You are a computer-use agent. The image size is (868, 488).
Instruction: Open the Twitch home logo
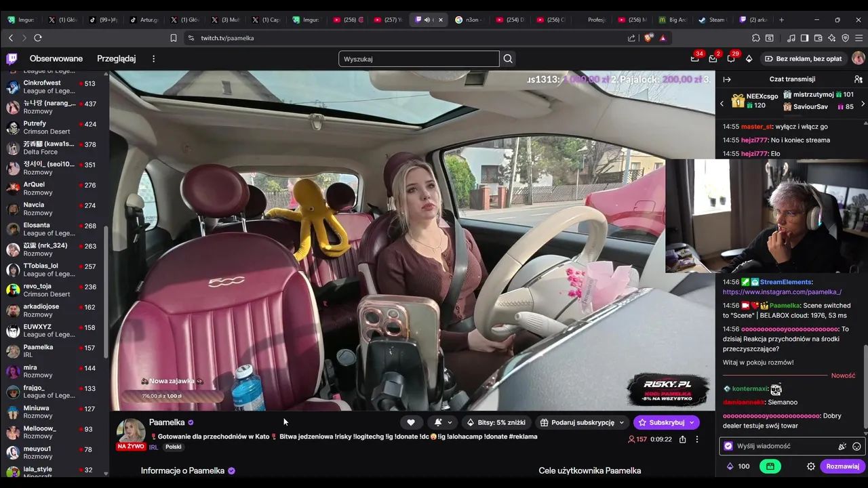[12, 59]
